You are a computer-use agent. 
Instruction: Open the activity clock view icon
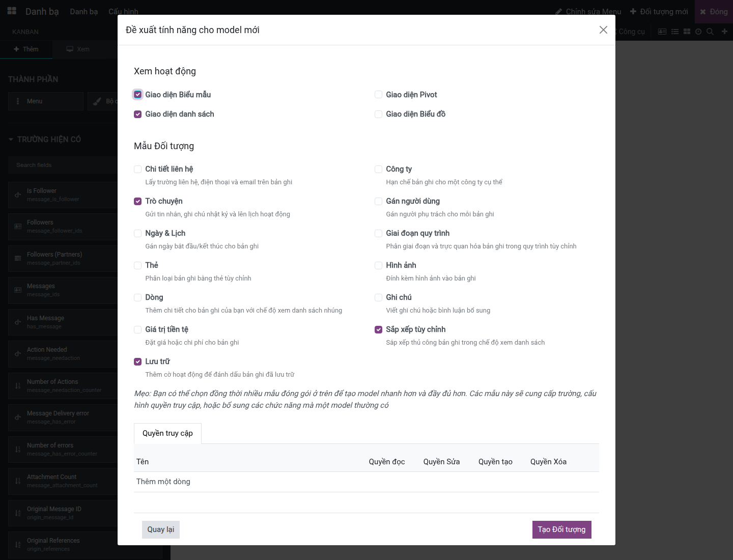click(x=698, y=32)
